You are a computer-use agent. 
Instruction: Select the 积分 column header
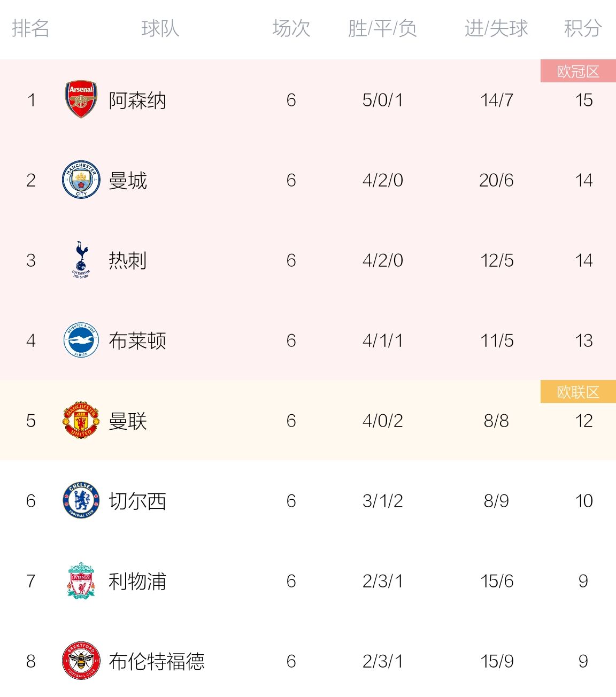point(583,28)
